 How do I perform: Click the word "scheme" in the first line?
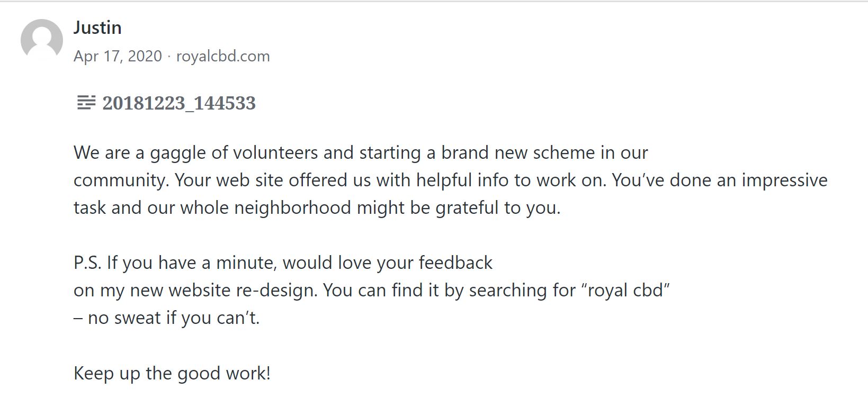click(563, 152)
